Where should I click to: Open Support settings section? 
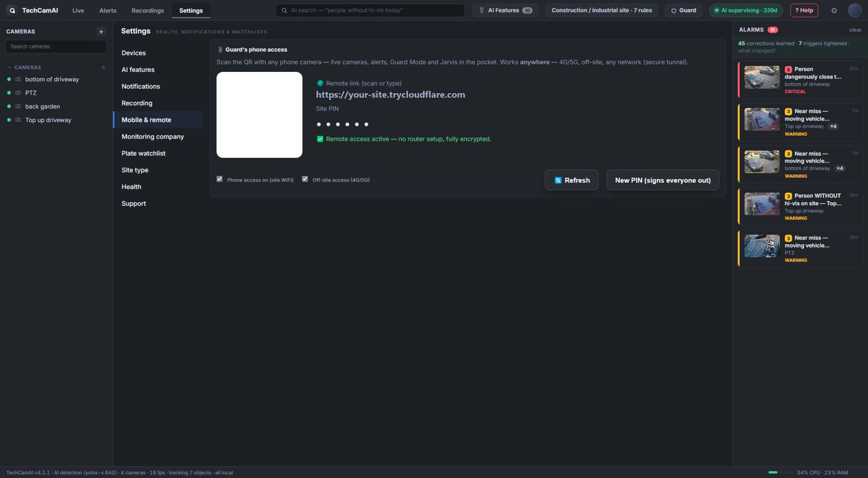(x=158, y=204)
